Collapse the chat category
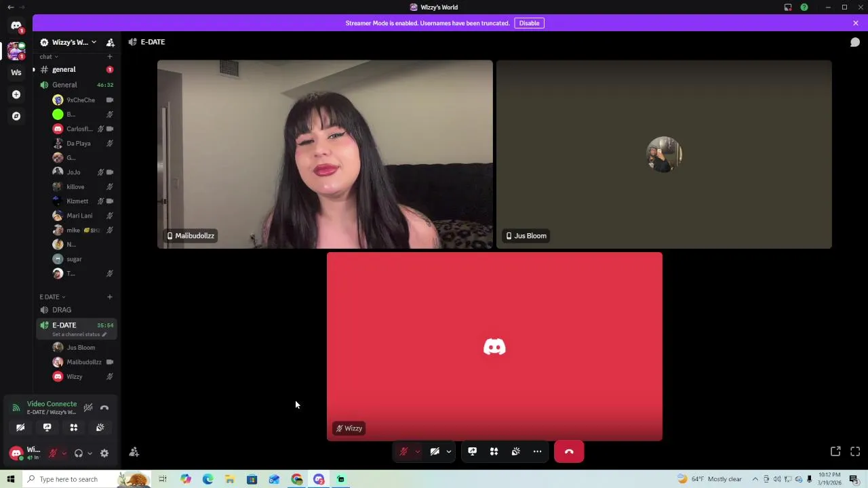 coord(48,57)
